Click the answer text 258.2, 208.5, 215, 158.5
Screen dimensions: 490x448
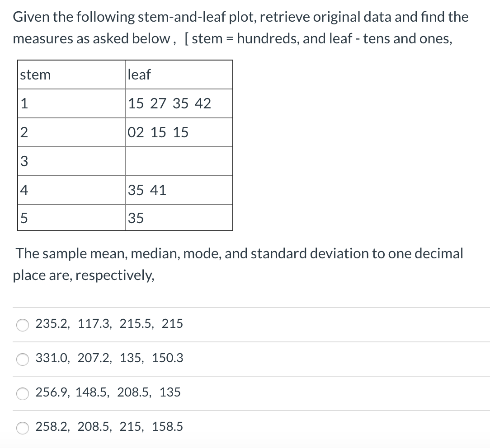click(x=108, y=426)
